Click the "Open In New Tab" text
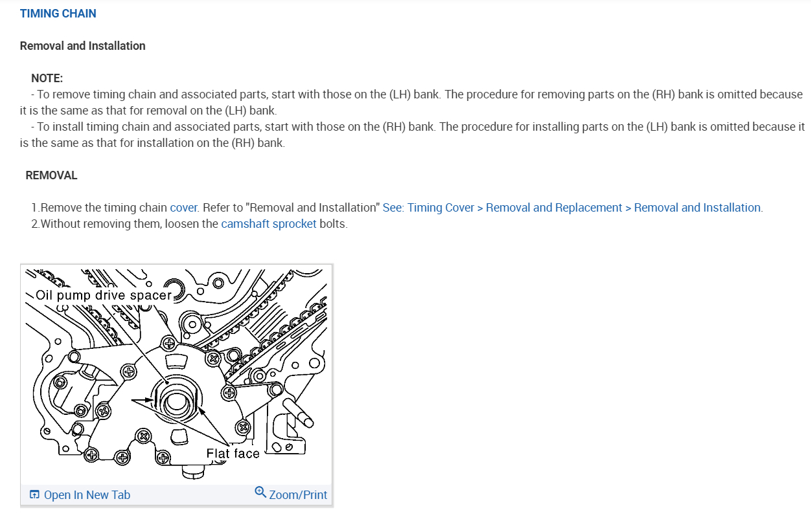This screenshot has height=532, width=811. click(x=87, y=495)
